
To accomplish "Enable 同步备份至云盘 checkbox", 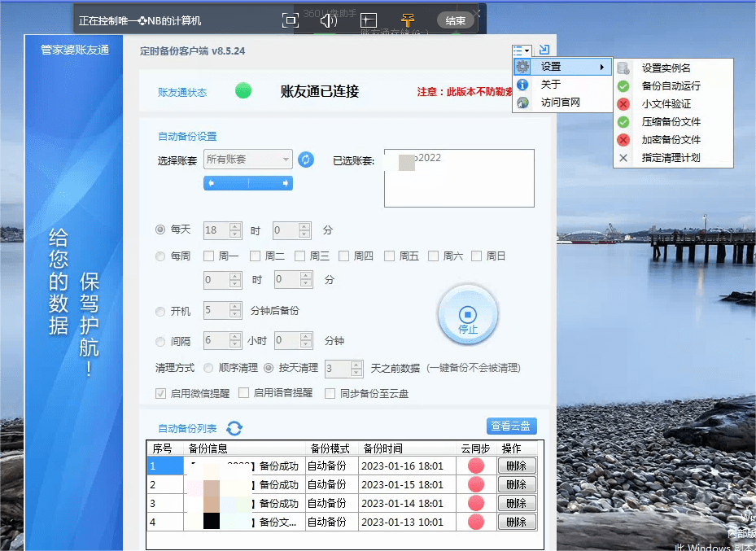I will pyautogui.click(x=330, y=393).
